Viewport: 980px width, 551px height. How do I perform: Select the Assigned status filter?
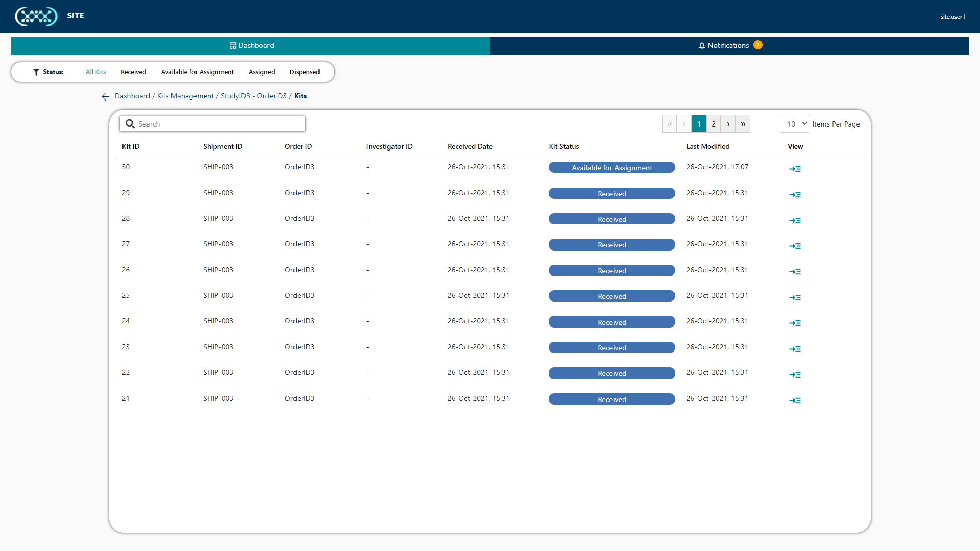coord(261,72)
